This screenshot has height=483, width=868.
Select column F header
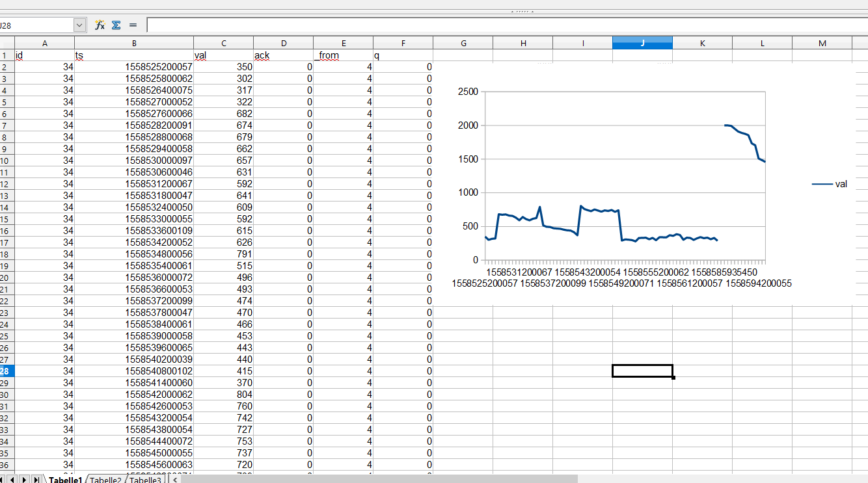(x=403, y=43)
